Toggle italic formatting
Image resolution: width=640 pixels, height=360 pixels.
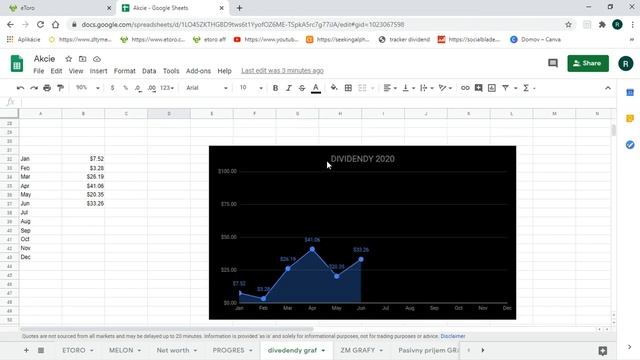point(289,88)
